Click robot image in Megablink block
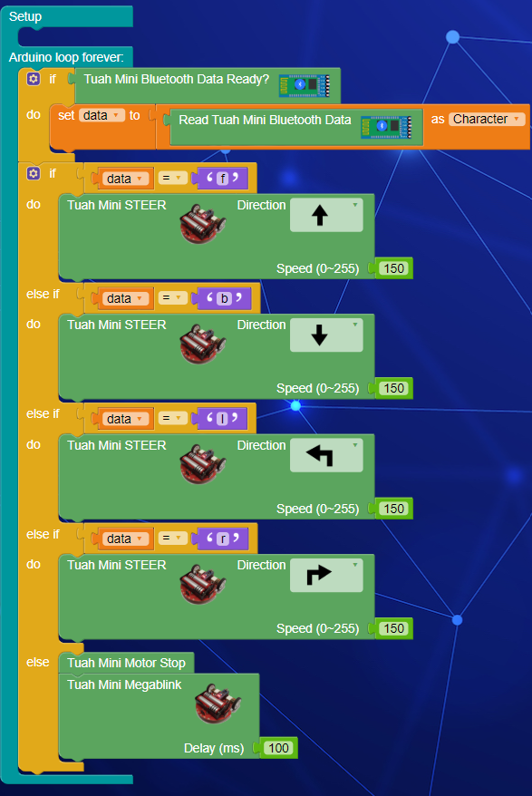Viewport: 532px width, 796px height. tap(218, 704)
